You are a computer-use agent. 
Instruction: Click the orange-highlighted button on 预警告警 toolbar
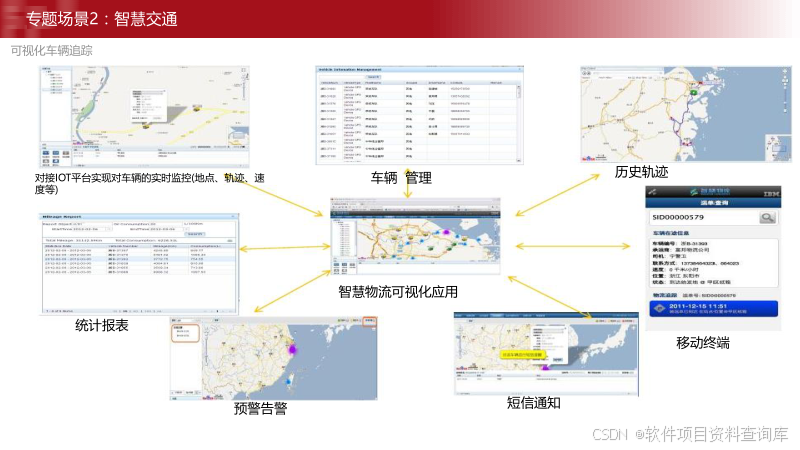(x=369, y=321)
